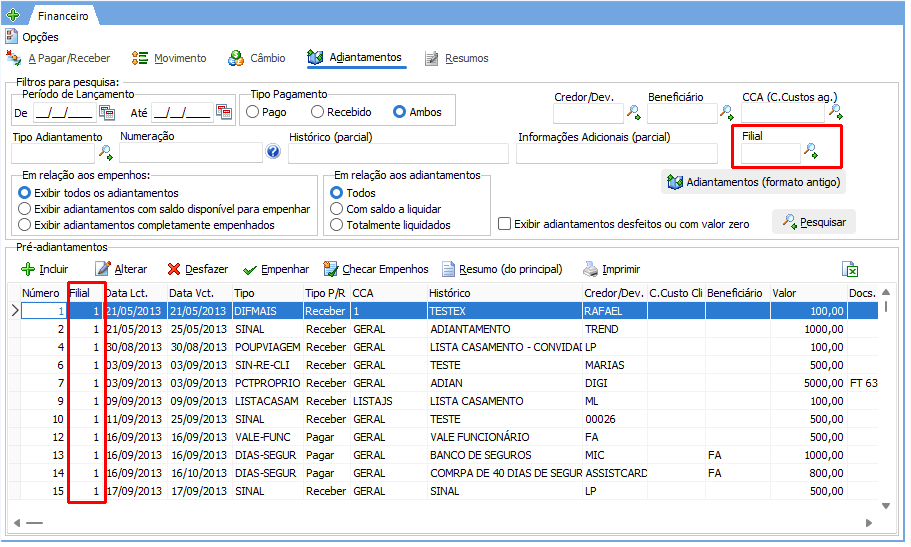911x547 pixels.
Task: Click the Tipo Adiantamento input field
Action: 53,153
